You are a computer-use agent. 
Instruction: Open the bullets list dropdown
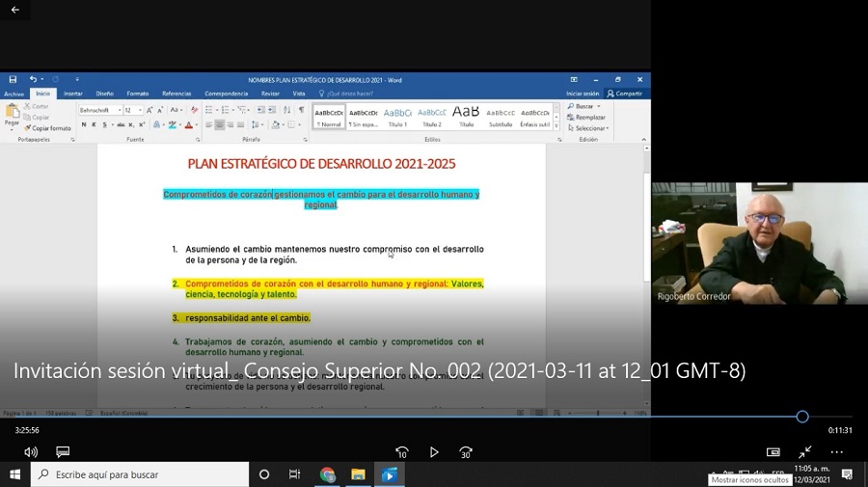click(x=216, y=110)
